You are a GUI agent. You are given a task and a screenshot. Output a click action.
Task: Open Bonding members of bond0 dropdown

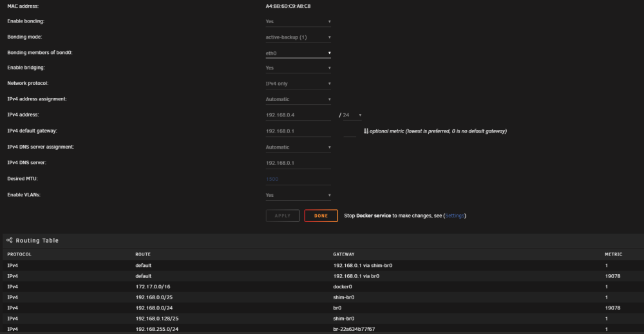pyautogui.click(x=298, y=53)
